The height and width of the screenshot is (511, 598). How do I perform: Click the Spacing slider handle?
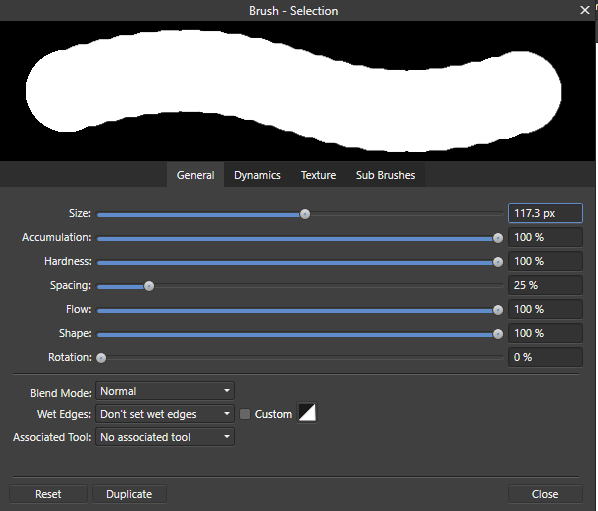click(149, 286)
